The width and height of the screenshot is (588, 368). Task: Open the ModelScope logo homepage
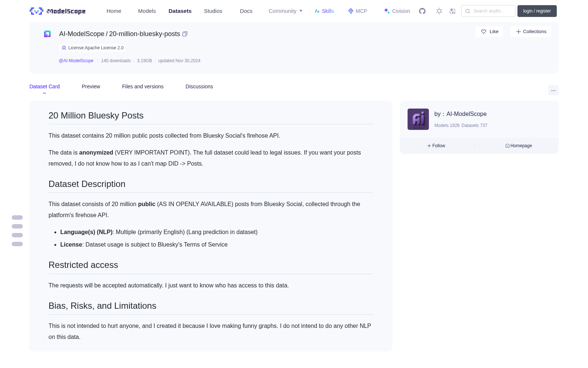(57, 11)
